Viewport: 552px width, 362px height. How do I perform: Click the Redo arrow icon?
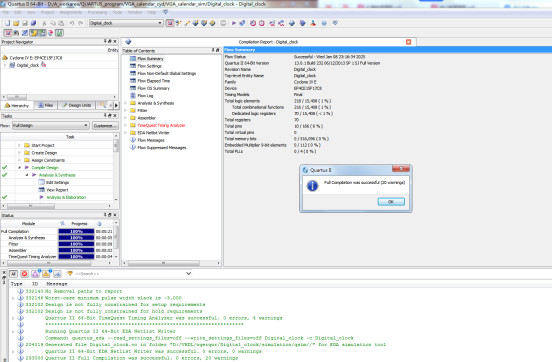81,23
